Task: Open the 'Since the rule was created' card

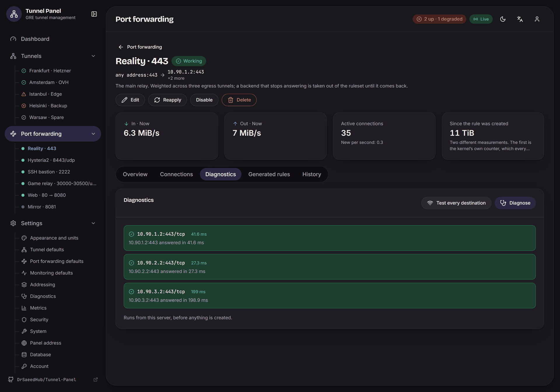Action: [x=493, y=136]
